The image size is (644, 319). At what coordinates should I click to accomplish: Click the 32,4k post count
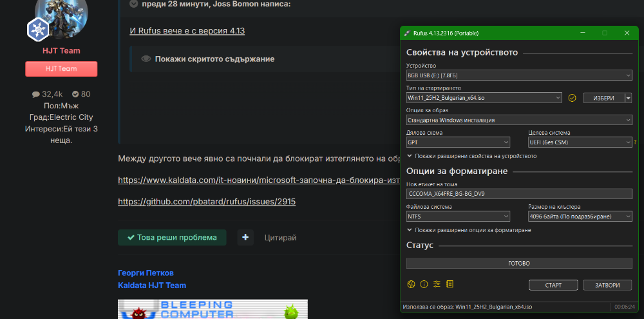coord(47,94)
